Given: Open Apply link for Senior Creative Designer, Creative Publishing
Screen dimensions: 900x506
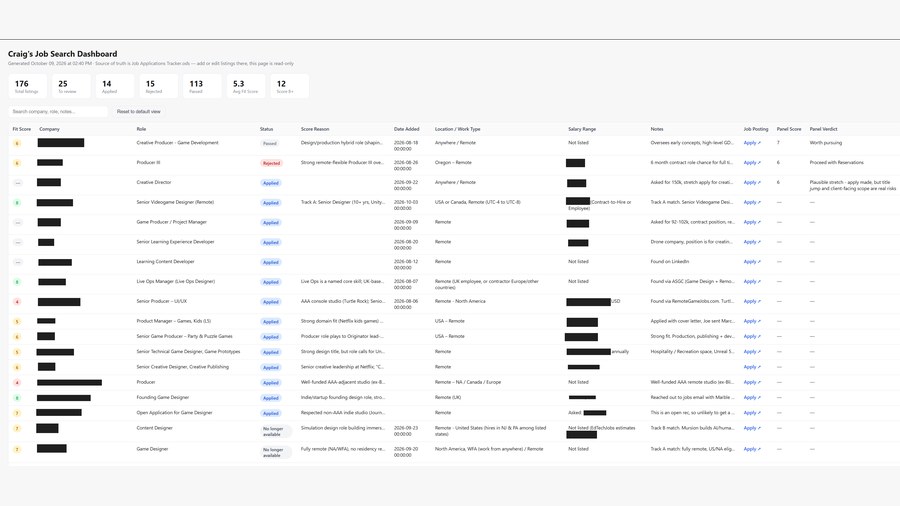Looking at the screenshot, I should point(752,367).
